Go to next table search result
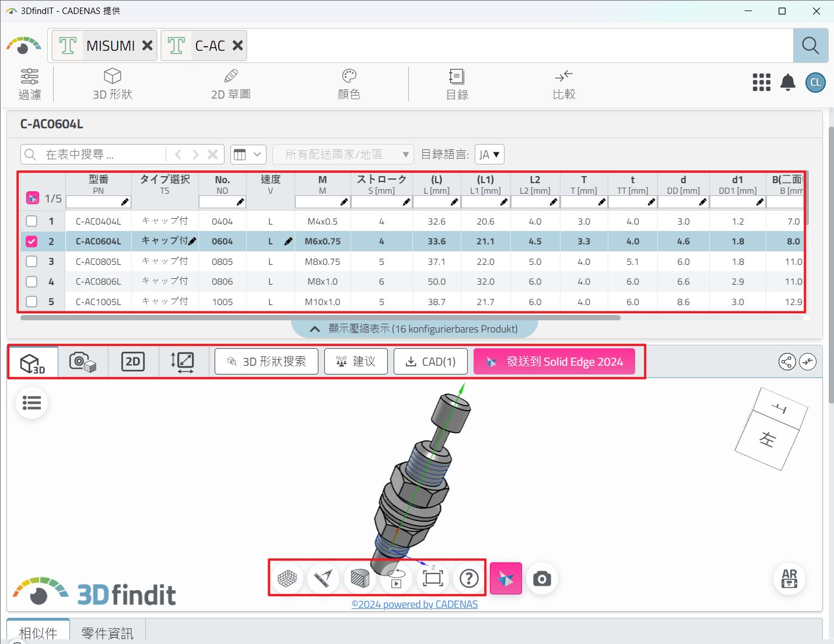The height and width of the screenshot is (644, 834). point(195,155)
